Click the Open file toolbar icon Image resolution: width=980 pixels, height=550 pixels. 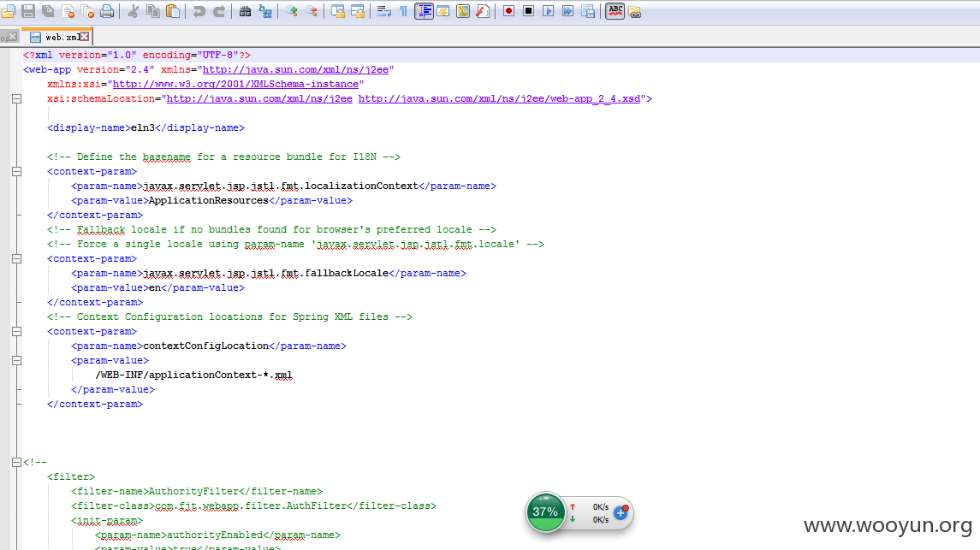[8, 11]
